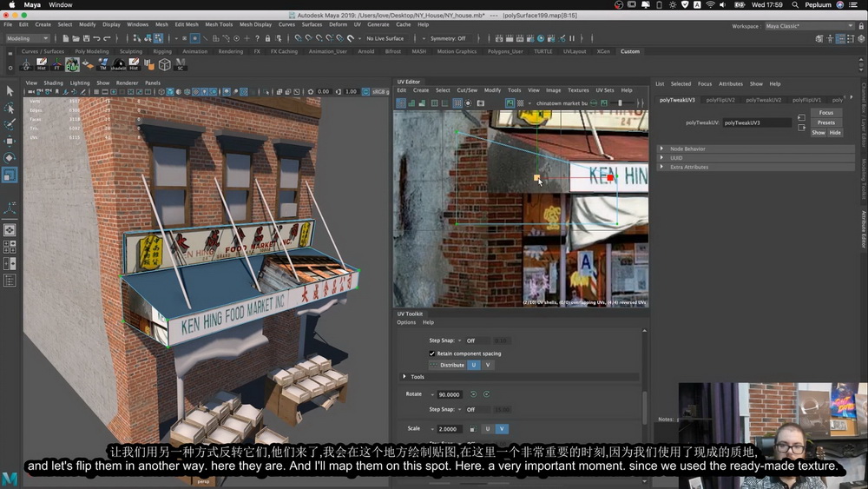Screen dimensions: 868x489
Task: Activate the Scale tool in the toolbox
Action: 10,175
